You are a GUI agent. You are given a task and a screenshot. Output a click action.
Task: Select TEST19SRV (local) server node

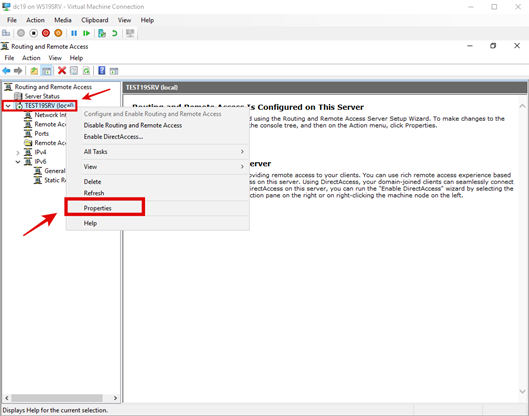[49, 106]
